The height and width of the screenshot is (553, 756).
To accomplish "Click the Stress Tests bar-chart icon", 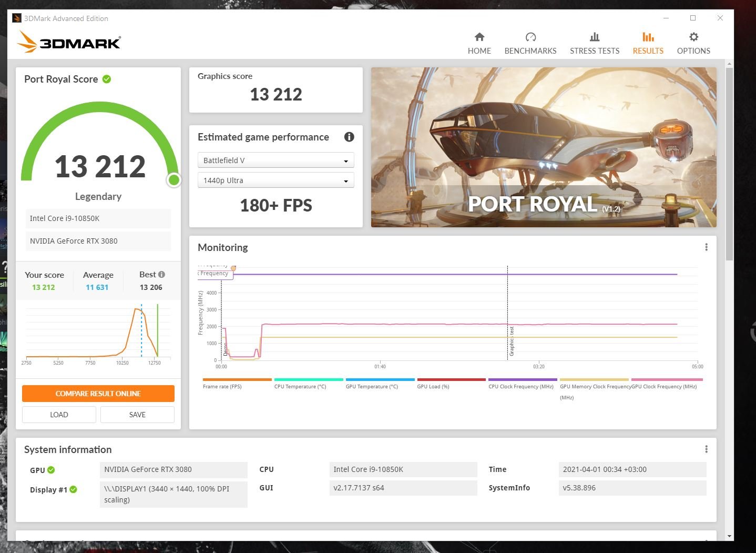I will coord(595,37).
